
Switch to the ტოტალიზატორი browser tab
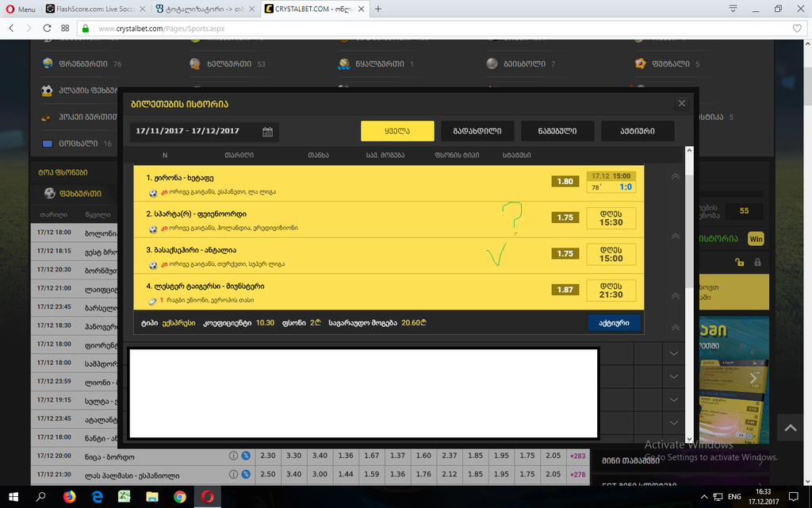click(205, 9)
